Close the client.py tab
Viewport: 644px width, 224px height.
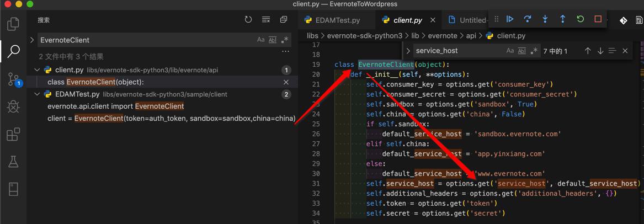(x=433, y=20)
